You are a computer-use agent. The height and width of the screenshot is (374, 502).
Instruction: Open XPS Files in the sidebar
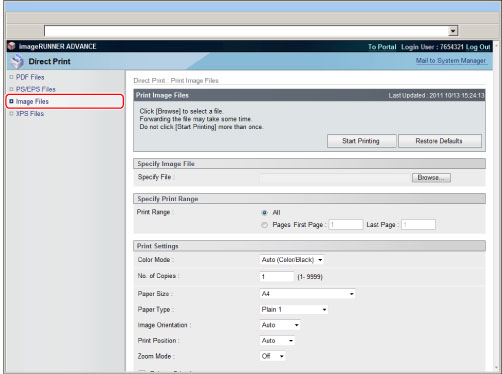tap(30, 114)
